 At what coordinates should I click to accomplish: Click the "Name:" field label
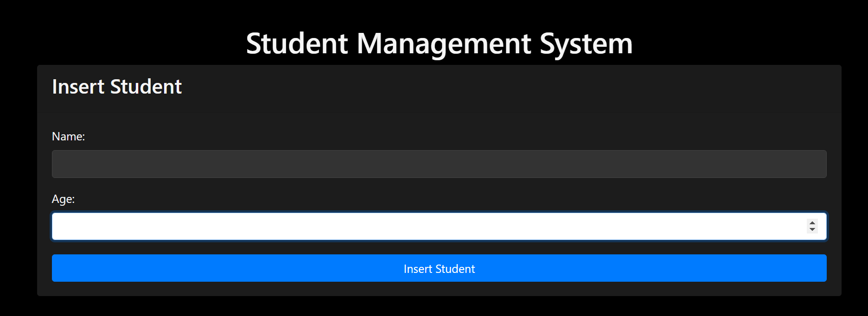68,137
